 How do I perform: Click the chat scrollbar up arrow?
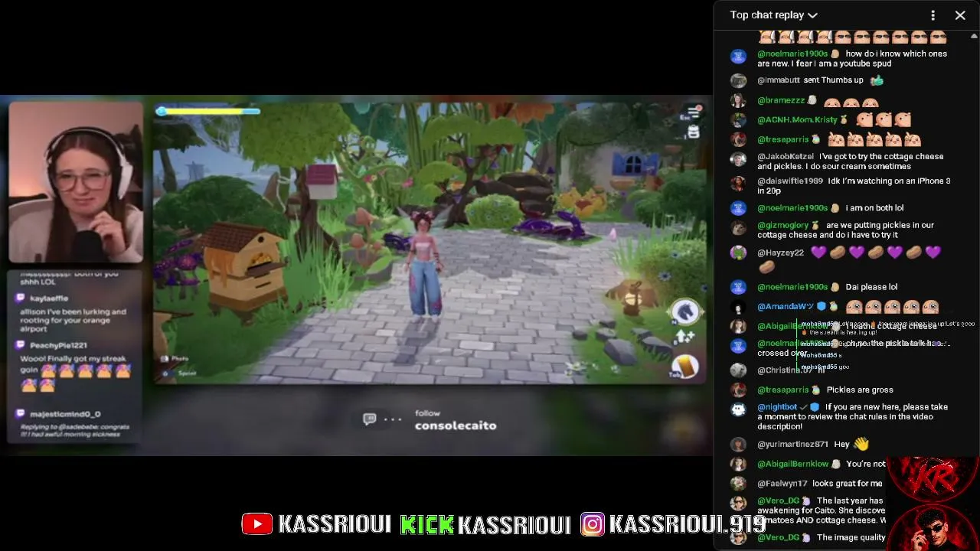click(975, 35)
